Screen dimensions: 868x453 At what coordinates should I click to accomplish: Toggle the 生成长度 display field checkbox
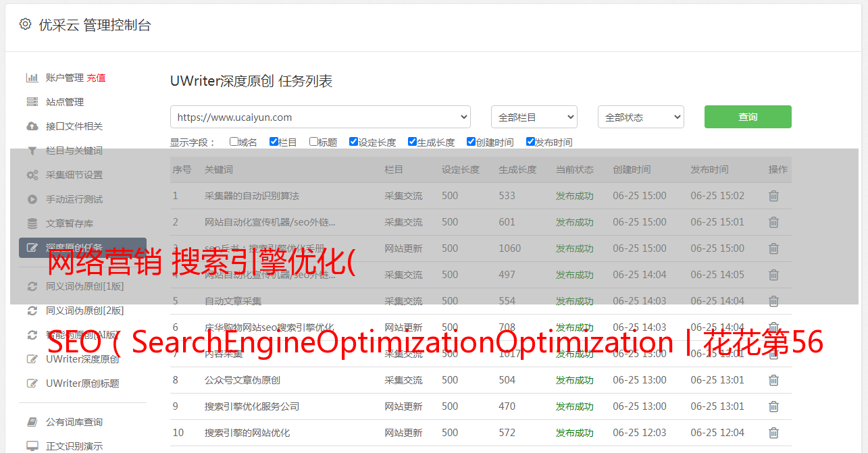(x=412, y=142)
